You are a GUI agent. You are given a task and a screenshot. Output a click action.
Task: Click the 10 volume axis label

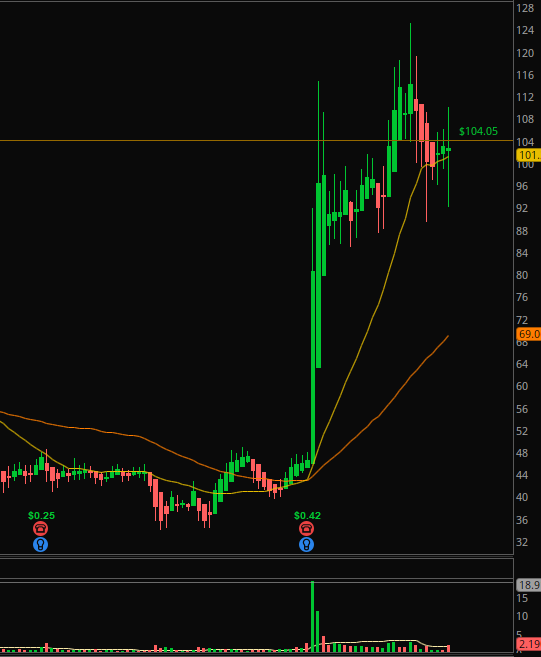coord(522,616)
